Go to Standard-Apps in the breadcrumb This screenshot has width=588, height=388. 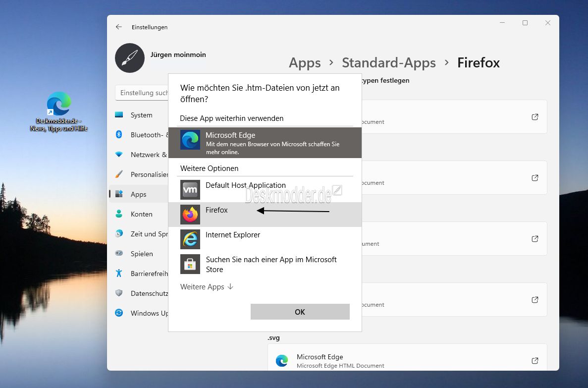pyautogui.click(x=389, y=62)
